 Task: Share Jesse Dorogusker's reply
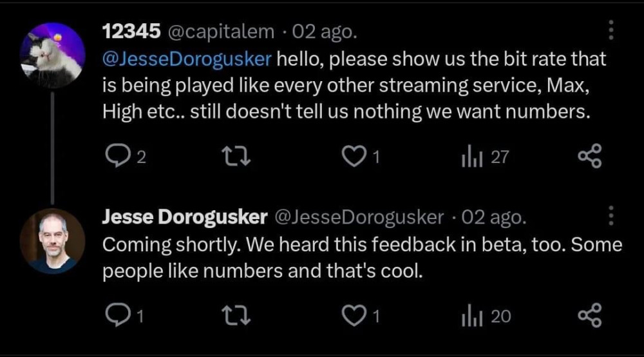pyautogui.click(x=589, y=316)
